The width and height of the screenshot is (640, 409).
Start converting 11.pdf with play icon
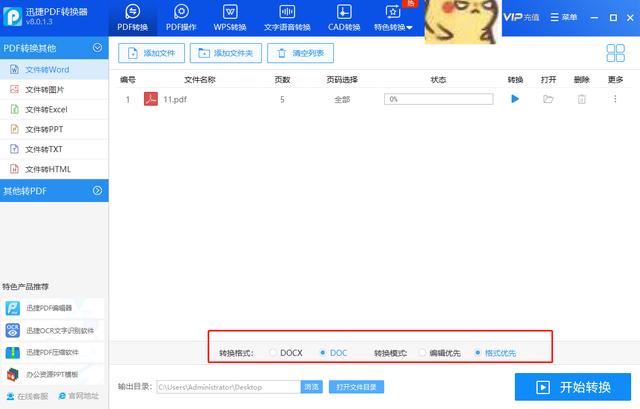[515, 99]
